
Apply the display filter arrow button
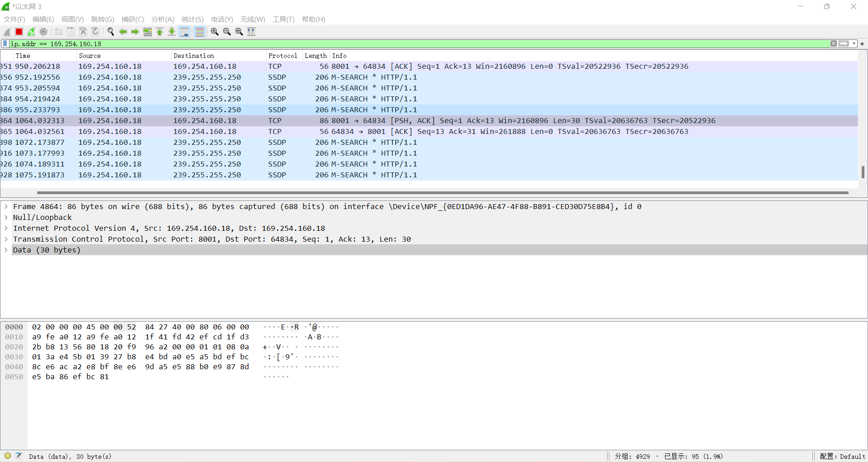[844, 44]
